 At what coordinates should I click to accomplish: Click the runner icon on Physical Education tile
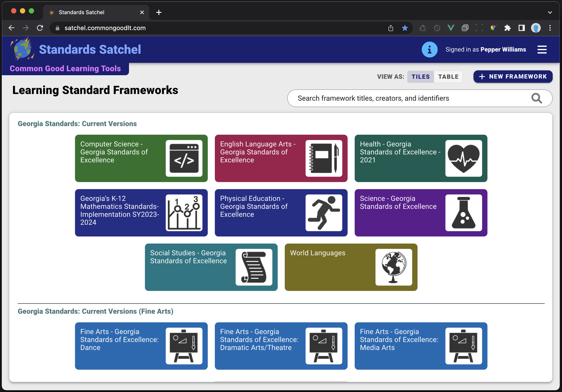324,212
